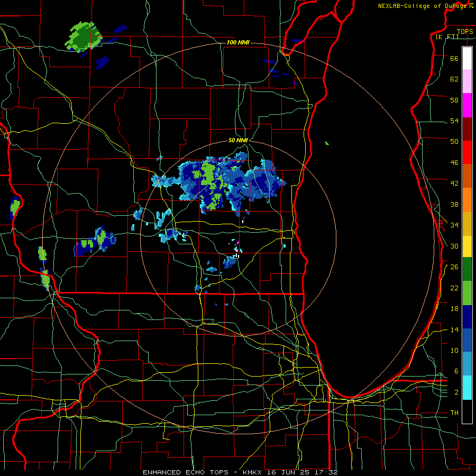Click the '50 NMI' range ring label
The image size is (476, 476).
(238, 140)
